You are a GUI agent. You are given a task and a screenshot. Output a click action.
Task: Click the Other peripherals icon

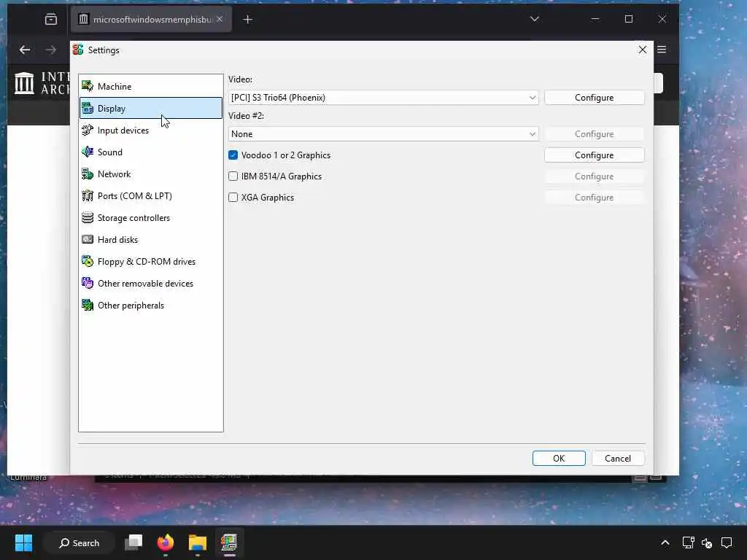[88, 306]
